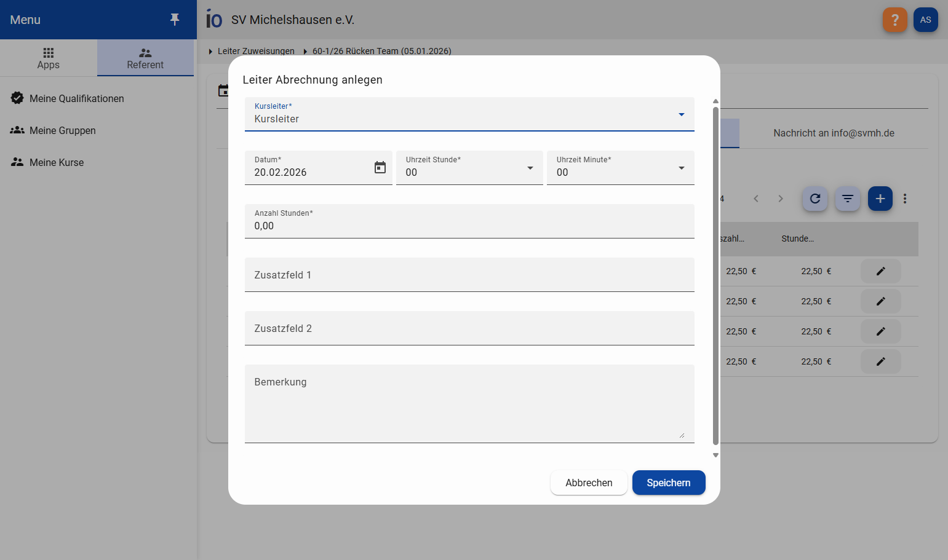This screenshot has height=560, width=948.
Task: Click the blue plus add button
Action: (x=880, y=199)
